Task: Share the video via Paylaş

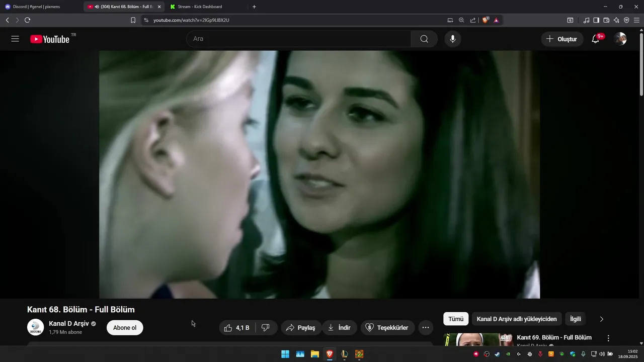Action: point(300,328)
